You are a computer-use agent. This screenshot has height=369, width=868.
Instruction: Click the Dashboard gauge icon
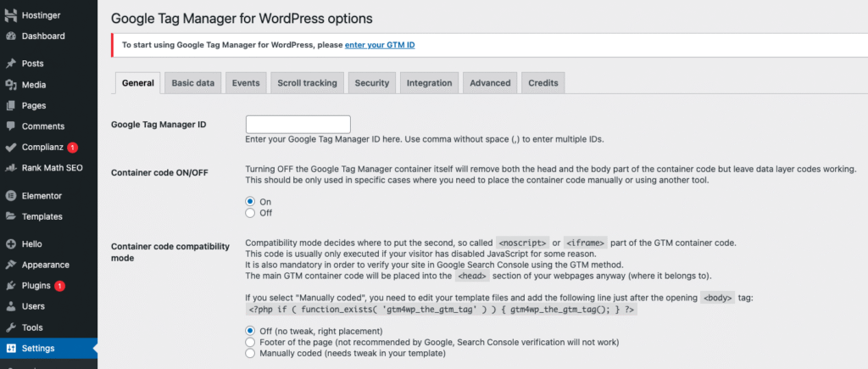point(11,36)
